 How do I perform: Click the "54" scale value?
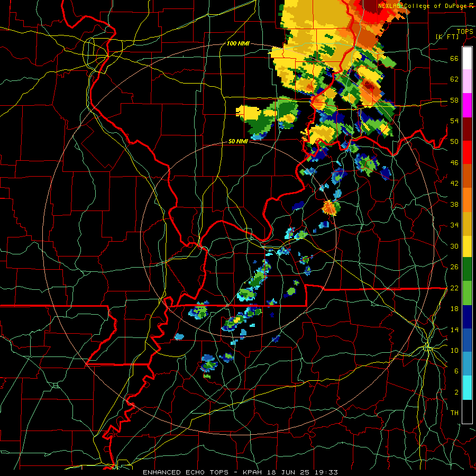pos(454,121)
